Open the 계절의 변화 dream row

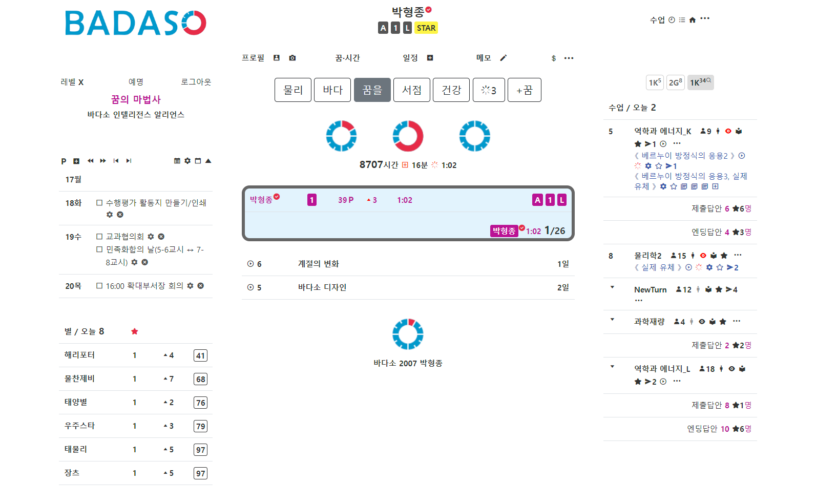click(319, 264)
